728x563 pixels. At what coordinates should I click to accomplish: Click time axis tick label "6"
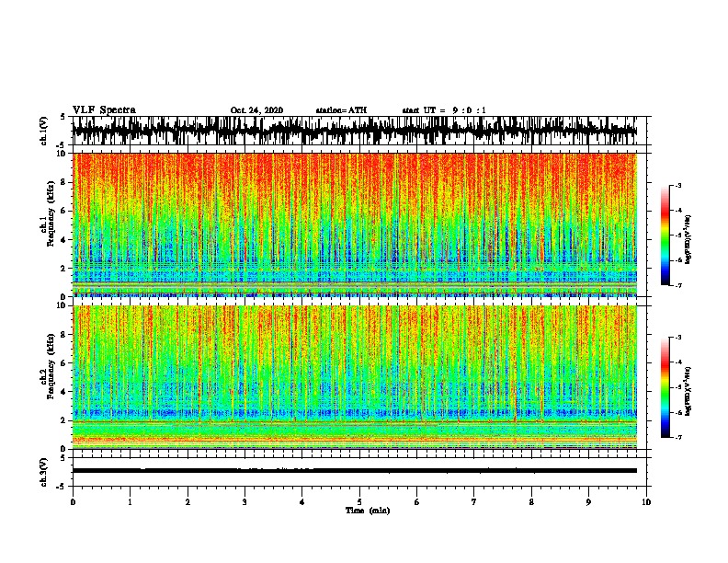pyautogui.click(x=417, y=502)
